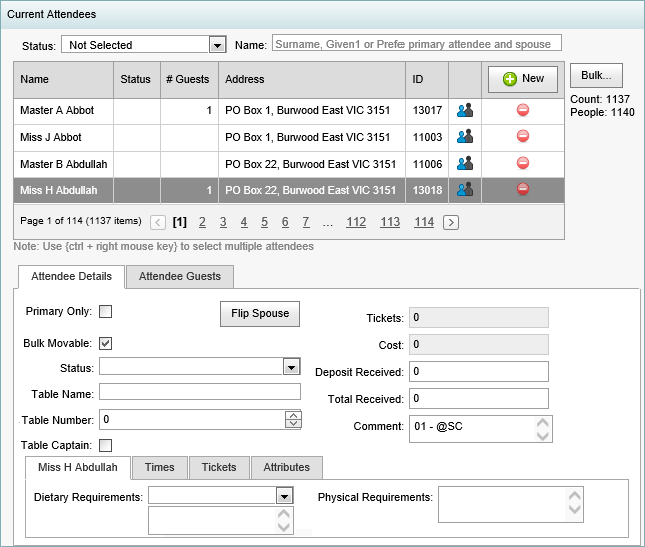Go to page 3
The image size is (645, 547).
(223, 222)
